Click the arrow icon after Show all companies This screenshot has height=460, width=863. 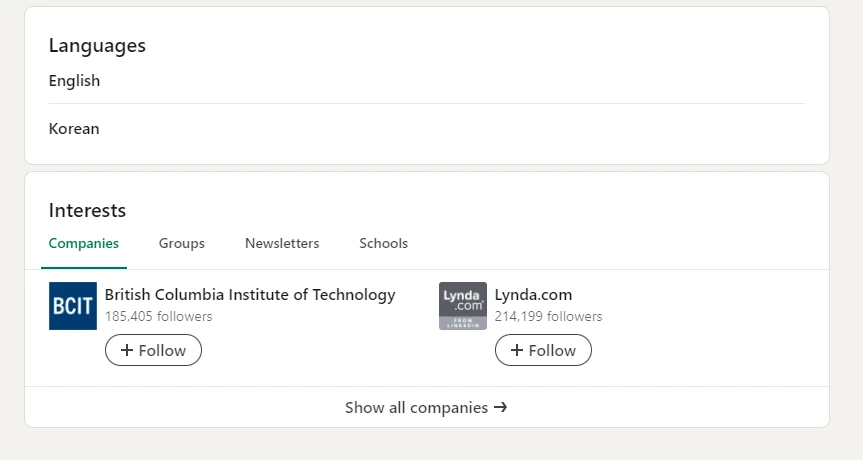point(501,408)
